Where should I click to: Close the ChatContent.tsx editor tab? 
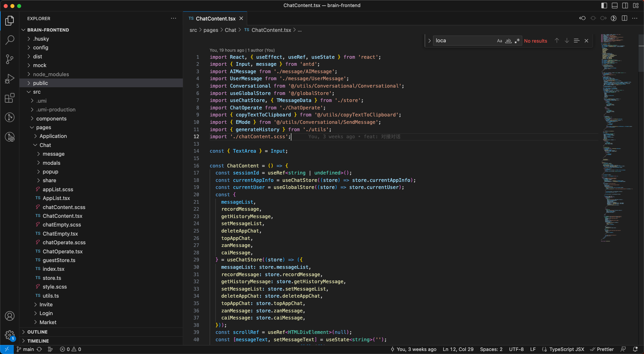[241, 18]
